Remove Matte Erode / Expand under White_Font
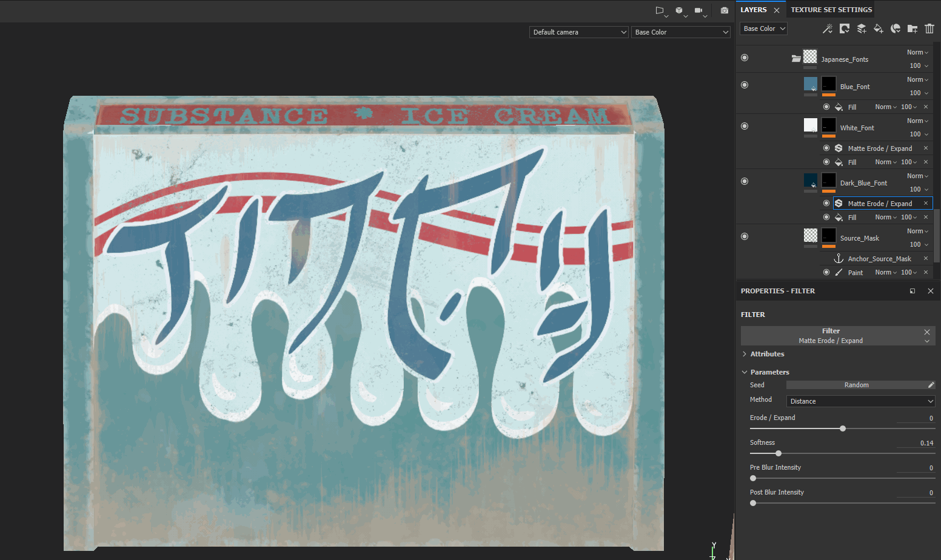941x560 pixels. coord(926,148)
